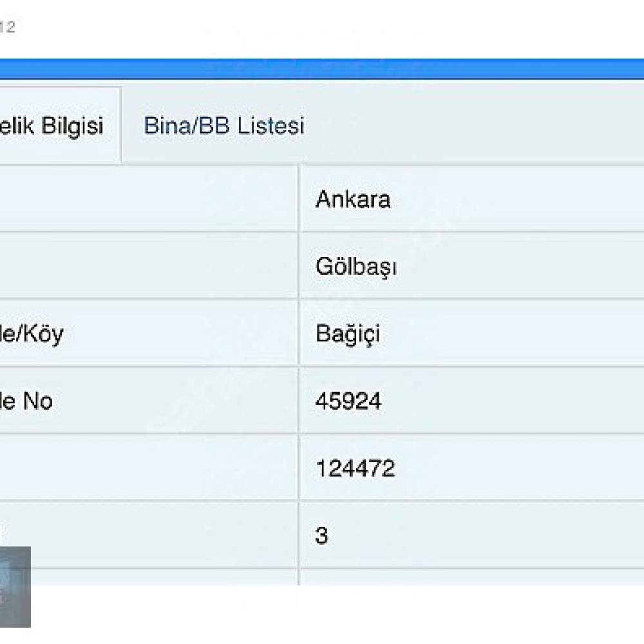Click the 124472 value cell
644x644 pixels.
point(355,468)
